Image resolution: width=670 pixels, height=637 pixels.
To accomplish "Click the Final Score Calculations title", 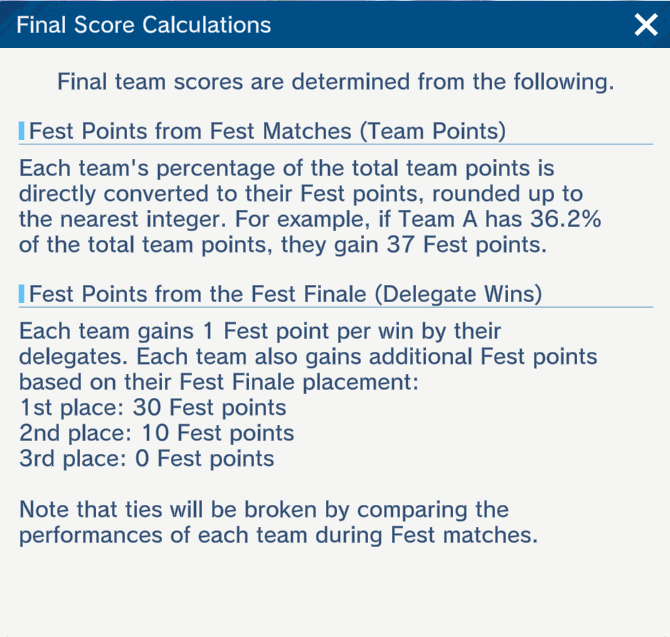I will pyautogui.click(x=143, y=25).
